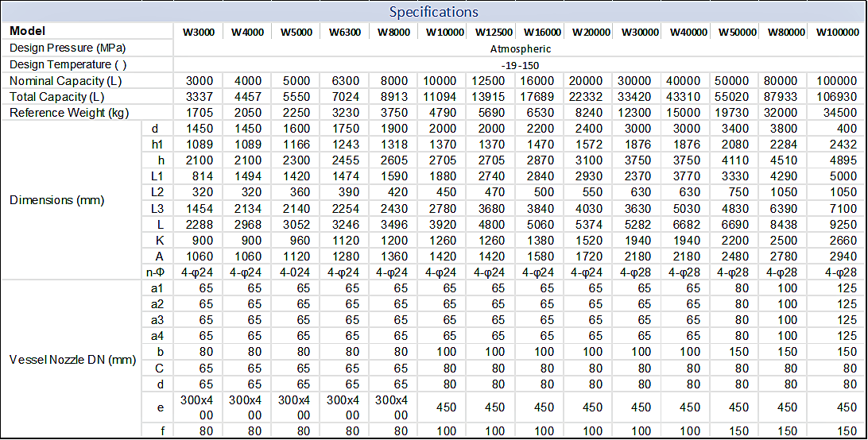This screenshot has width=868, height=440.
Task: Select reference weight value 4790
Action: click(443, 113)
